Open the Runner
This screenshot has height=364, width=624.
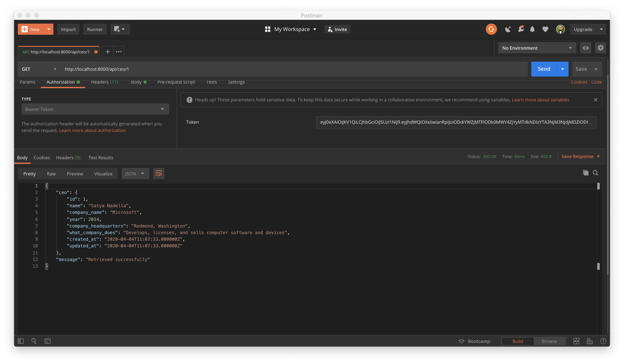(x=95, y=29)
